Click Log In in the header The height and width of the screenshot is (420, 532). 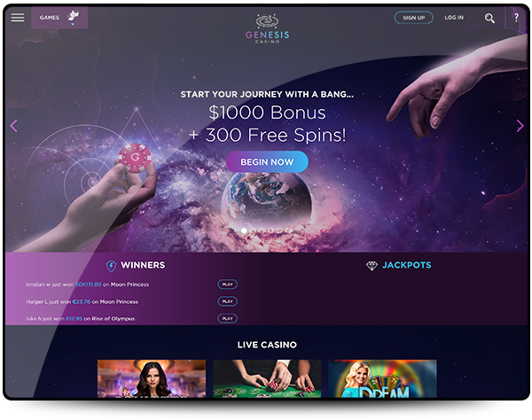(454, 18)
